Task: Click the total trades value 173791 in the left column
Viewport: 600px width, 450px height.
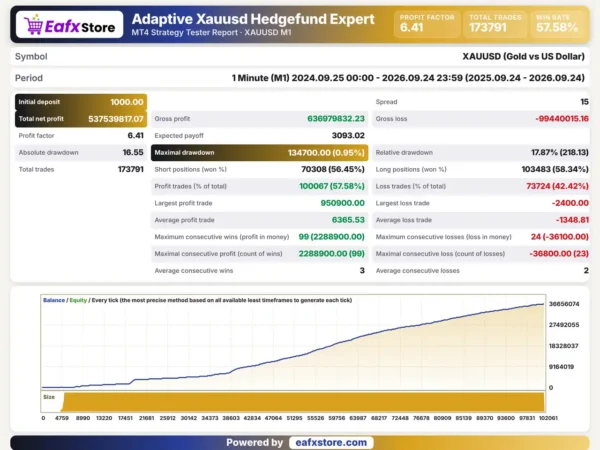Action: pyautogui.click(x=130, y=169)
